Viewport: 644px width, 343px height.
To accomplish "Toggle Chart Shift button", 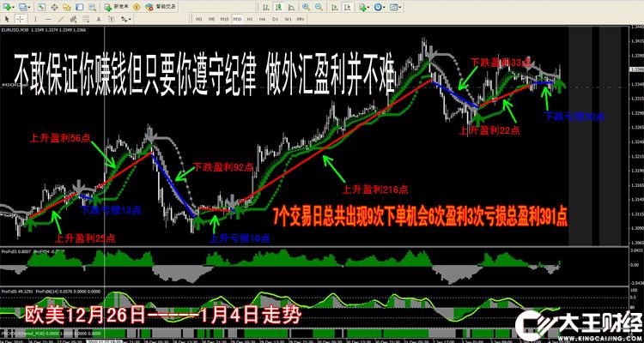I will (348, 7).
